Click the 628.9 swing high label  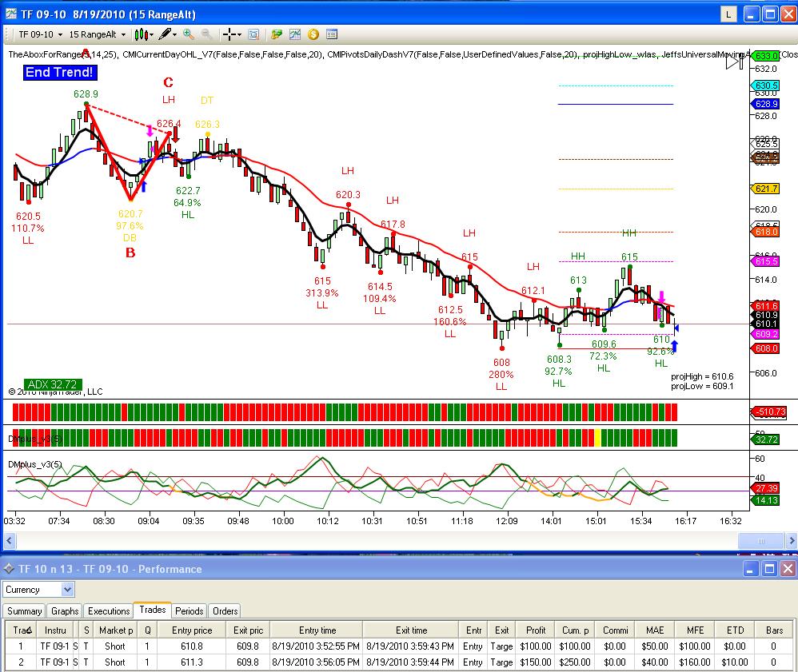pyautogui.click(x=86, y=93)
